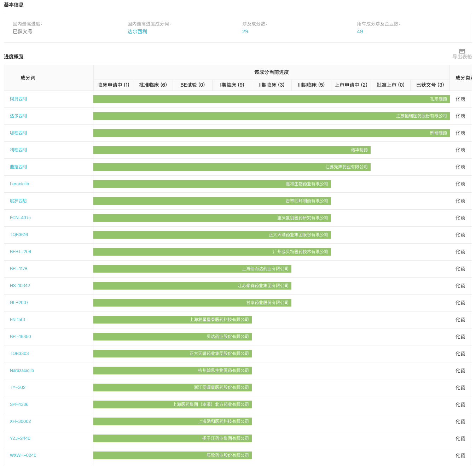
Task: Click the 上海复星星泰医药科技有限公司 progress bar
Action: click(x=172, y=320)
